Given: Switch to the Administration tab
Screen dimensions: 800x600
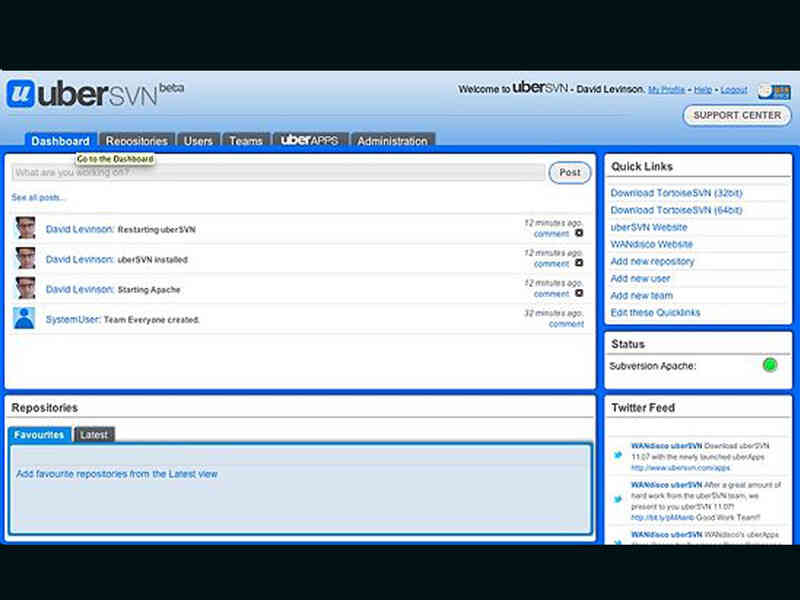Looking at the screenshot, I should (392, 141).
